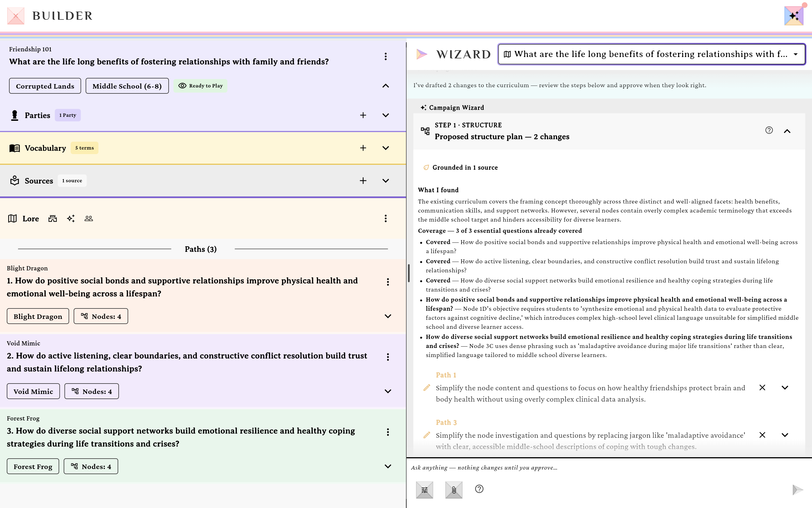This screenshot has width=812, height=508.
Task: Open the sparkle icon tab next to Lore
Action: (71, 218)
